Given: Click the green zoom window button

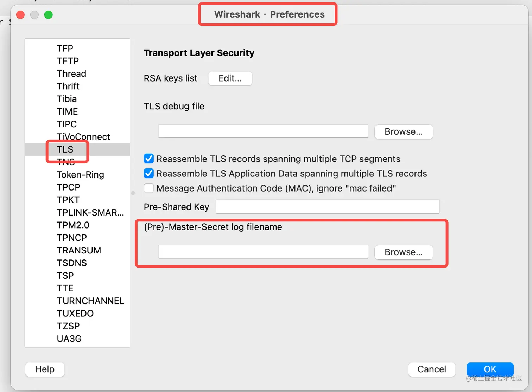Looking at the screenshot, I should (x=49, y=15).
